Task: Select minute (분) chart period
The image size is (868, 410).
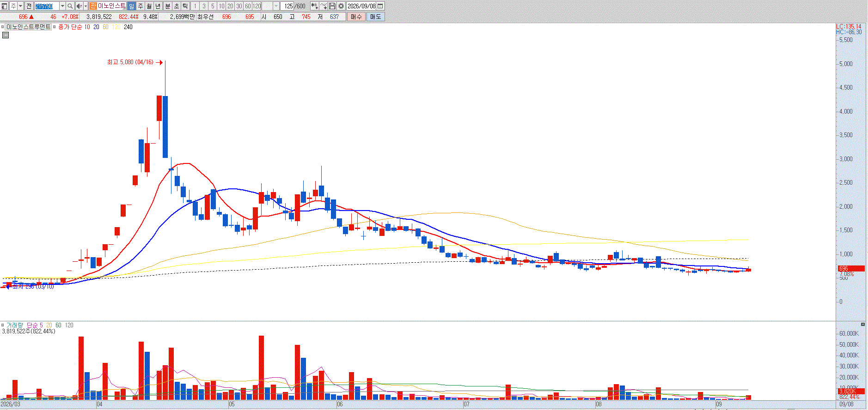Action: [x=168, y=6]
